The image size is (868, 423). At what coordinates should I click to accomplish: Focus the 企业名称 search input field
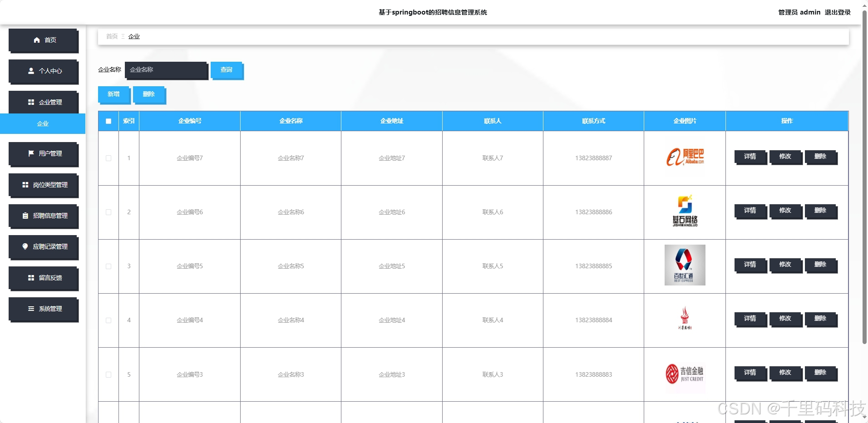click(x=166, y=70)
